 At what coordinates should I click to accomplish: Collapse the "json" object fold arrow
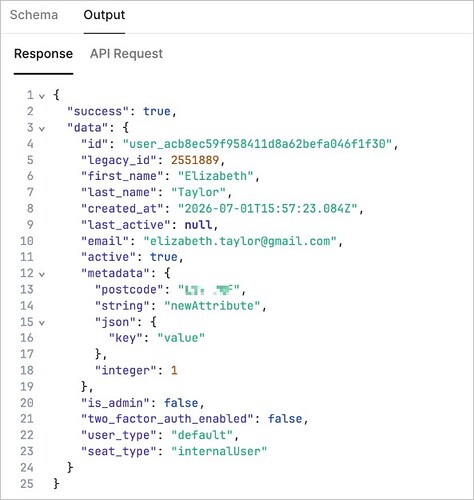(x=42, y=323)
